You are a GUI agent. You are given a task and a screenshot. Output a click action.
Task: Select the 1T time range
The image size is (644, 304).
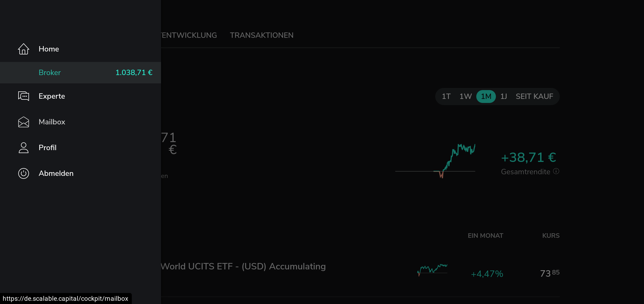coord(446,97)
